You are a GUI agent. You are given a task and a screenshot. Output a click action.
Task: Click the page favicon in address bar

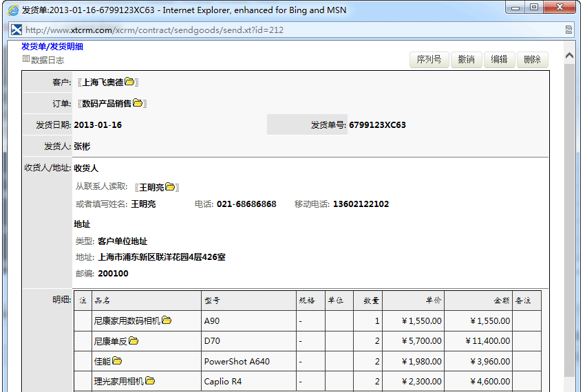[17, 30]
